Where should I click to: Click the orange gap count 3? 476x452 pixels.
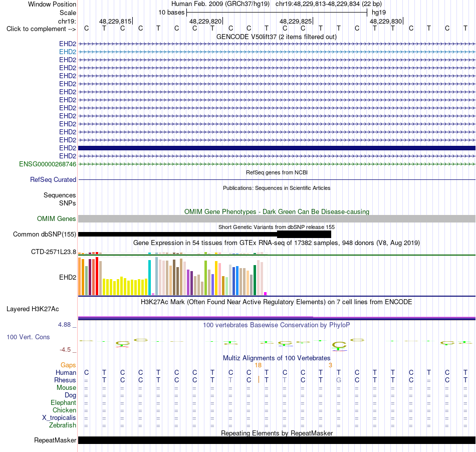pos(330,365)
